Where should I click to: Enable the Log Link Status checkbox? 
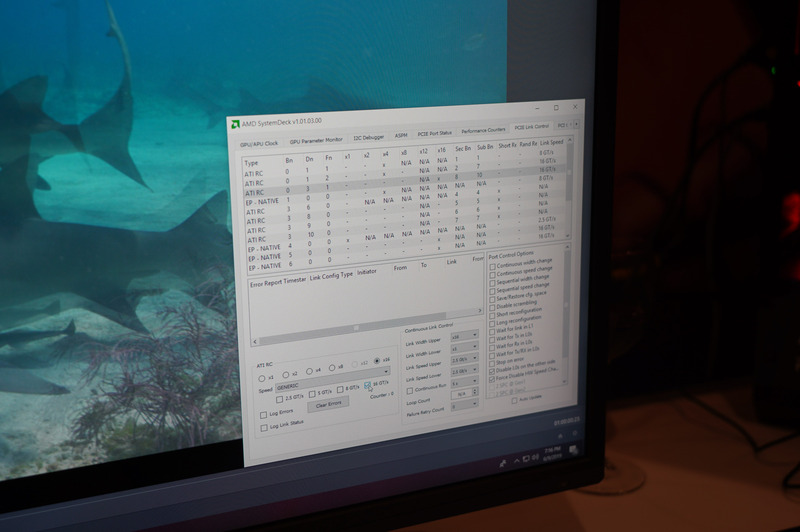(x=264, y=428)
